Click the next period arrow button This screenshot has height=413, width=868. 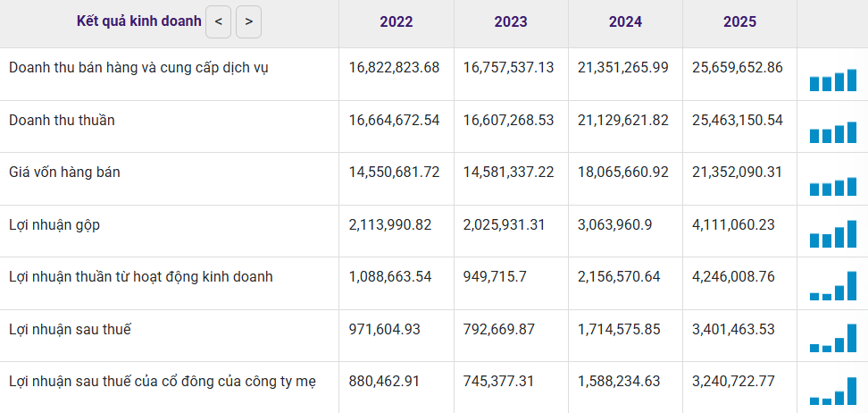(248, 21)
